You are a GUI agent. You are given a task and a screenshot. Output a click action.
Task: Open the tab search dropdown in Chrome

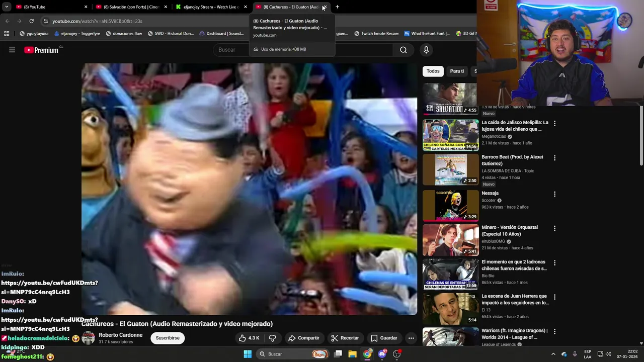[x=7, y=7]
